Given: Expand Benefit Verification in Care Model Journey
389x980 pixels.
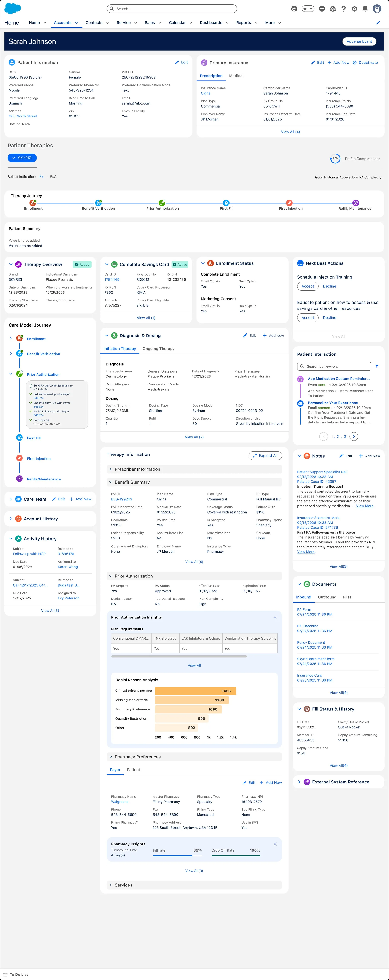Looking at the screenshot, I should [11, 354].
